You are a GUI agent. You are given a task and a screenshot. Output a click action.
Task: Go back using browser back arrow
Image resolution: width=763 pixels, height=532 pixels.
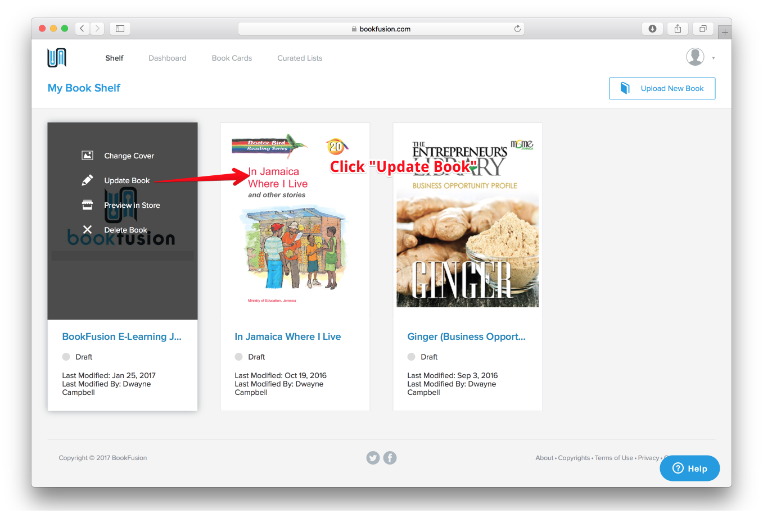point(82,29)
